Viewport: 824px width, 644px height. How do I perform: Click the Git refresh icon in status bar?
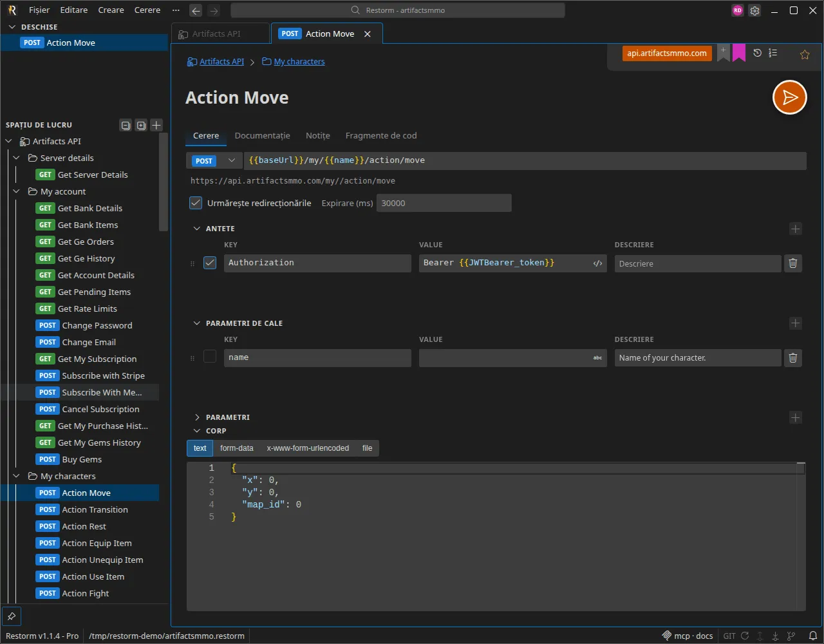coord(745,636)
